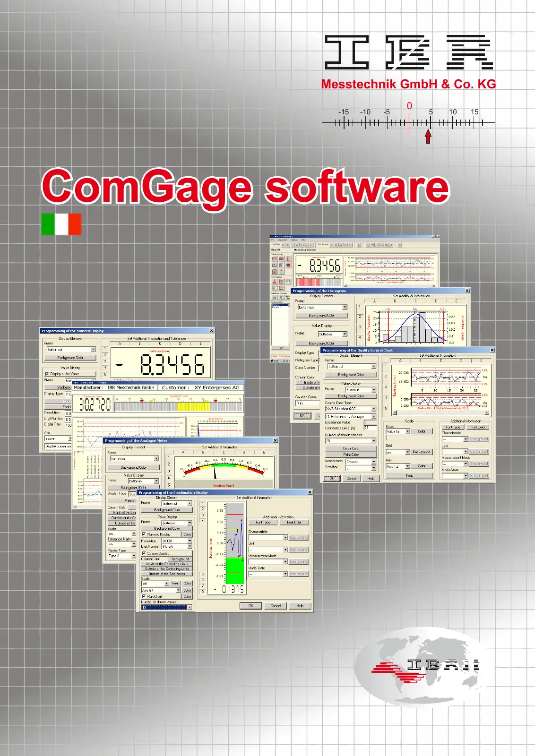The height and width of the screenshot is (756, 535).
Task: Click 'Outside of the Tolerances' button in Combination Display
Action: pyautogui.click(x=167, y=574)
